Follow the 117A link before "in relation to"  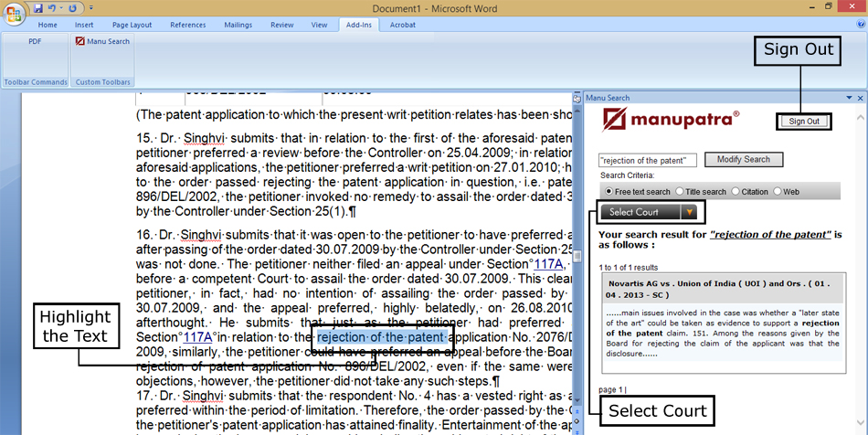[x=198, y=337]
